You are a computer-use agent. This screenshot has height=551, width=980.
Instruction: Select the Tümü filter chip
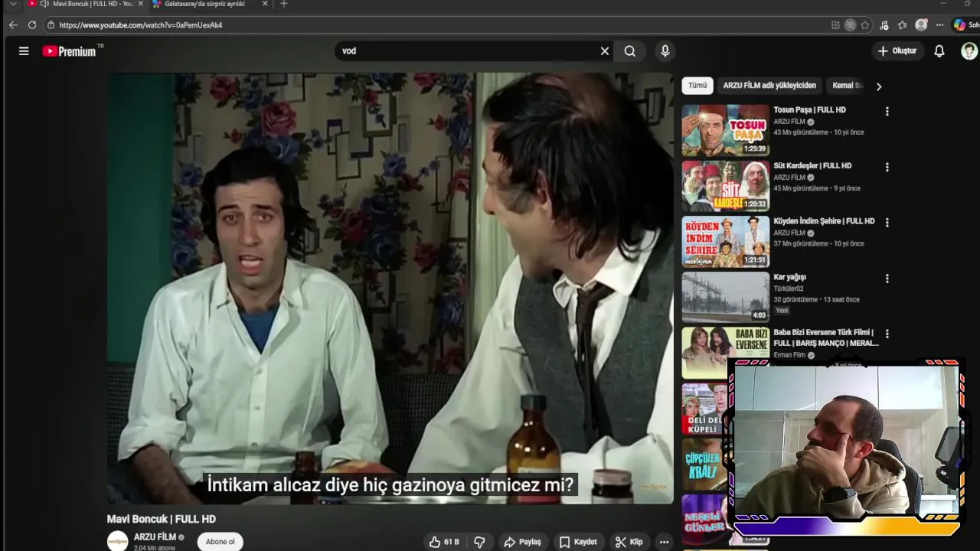pyautogui.click(x=697, y=86)
